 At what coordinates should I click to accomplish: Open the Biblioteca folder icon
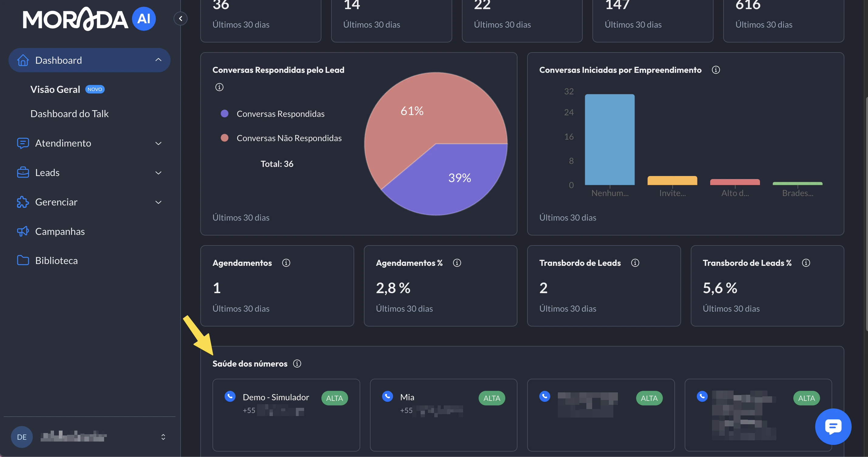pos(22,260)
